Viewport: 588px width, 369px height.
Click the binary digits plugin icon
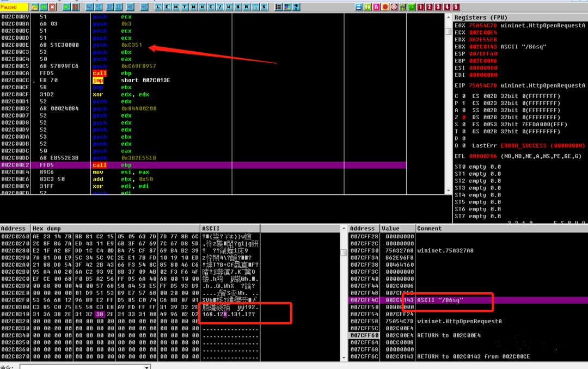coord(403,7)
